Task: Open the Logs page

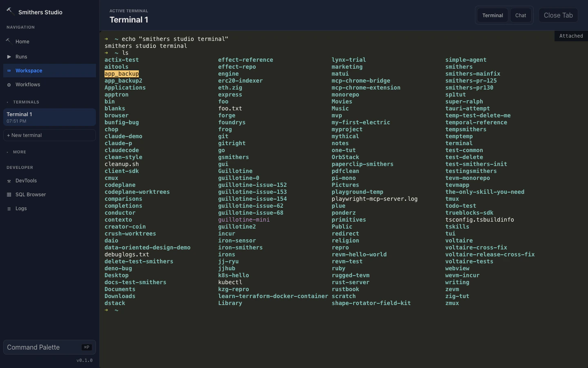Action: pos(49,209)
